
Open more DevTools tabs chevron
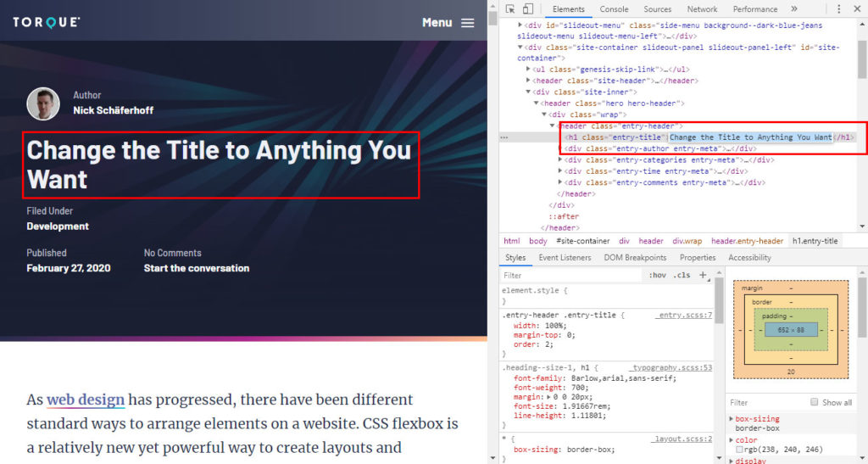[793, 8]
